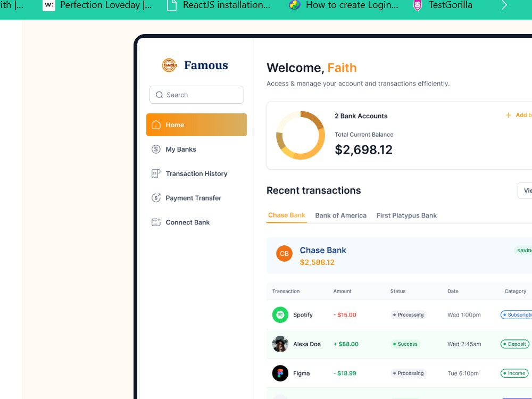Click the Transaction History receipt icon

pyautogui.click(x=156, y=174)
